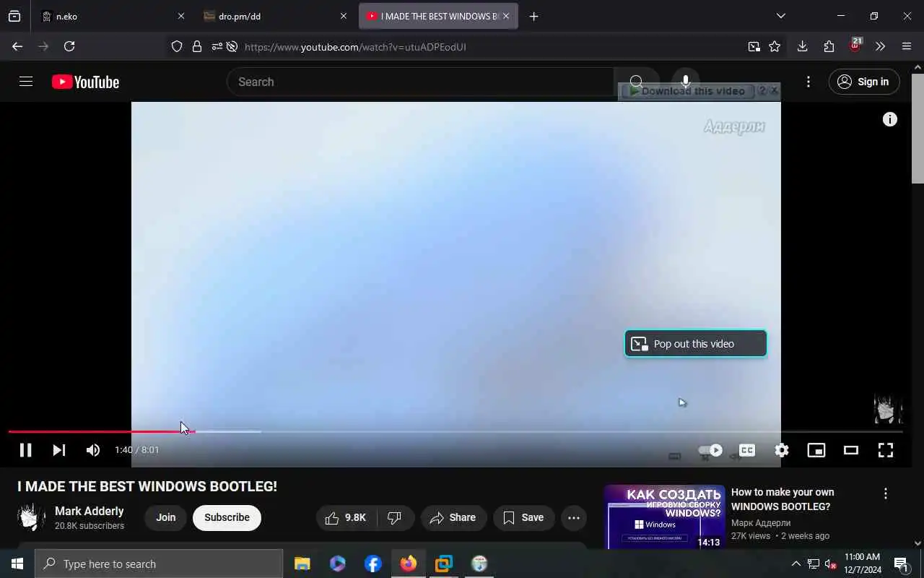Image resolution: width=924 pixels, height=578 pixels.
Task: Open help for the download overlay
Action: point(762,91)
